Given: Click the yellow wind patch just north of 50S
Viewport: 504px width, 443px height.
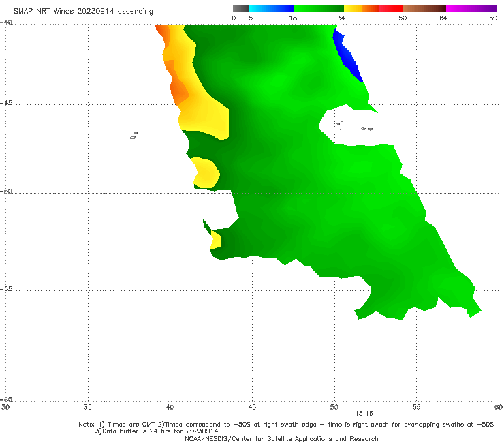Looking at the screenshot, I should [206, 173].
